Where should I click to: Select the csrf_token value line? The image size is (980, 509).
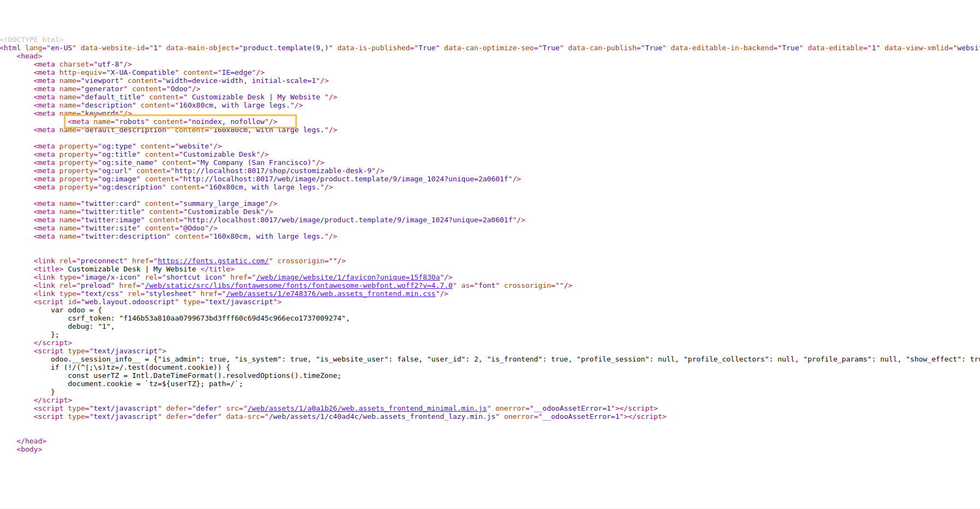coord(209,318)
